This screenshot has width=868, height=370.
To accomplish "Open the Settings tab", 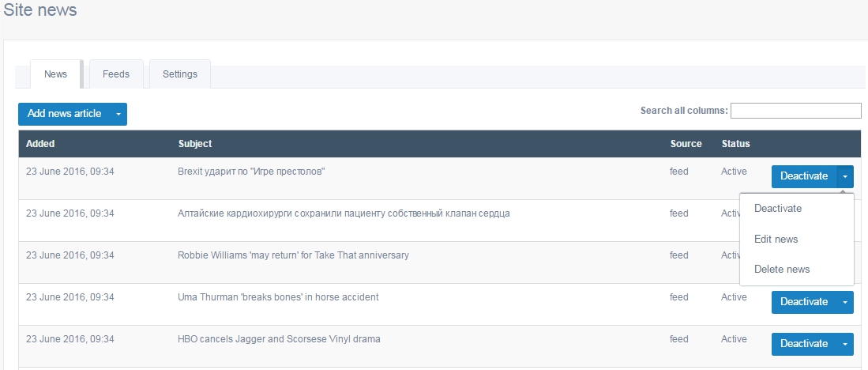I will (180, 74).
